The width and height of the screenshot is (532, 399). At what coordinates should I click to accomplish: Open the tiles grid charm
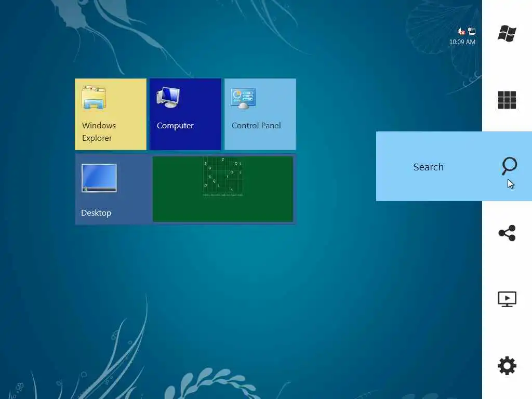[x=507, y=100]
